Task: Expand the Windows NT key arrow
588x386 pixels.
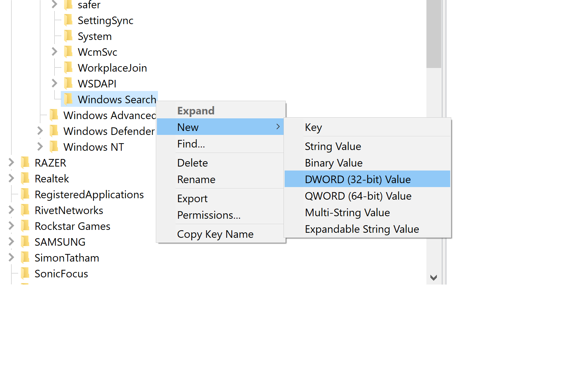Action: click(x=40, y=147)
